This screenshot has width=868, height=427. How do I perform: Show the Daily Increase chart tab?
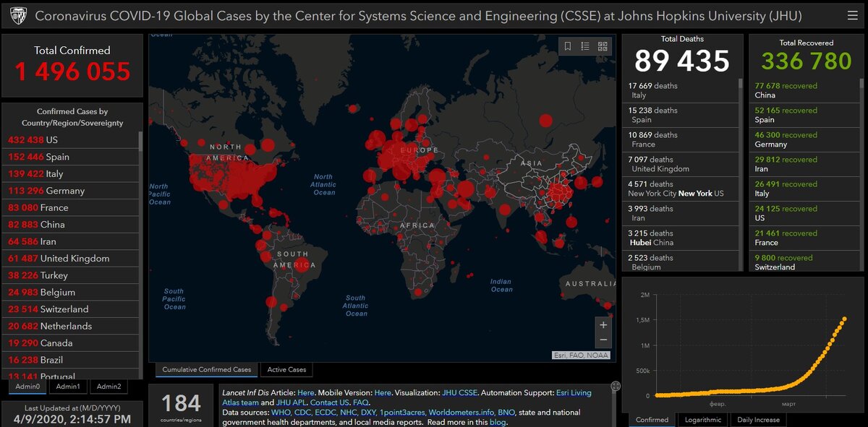(758, 420)
